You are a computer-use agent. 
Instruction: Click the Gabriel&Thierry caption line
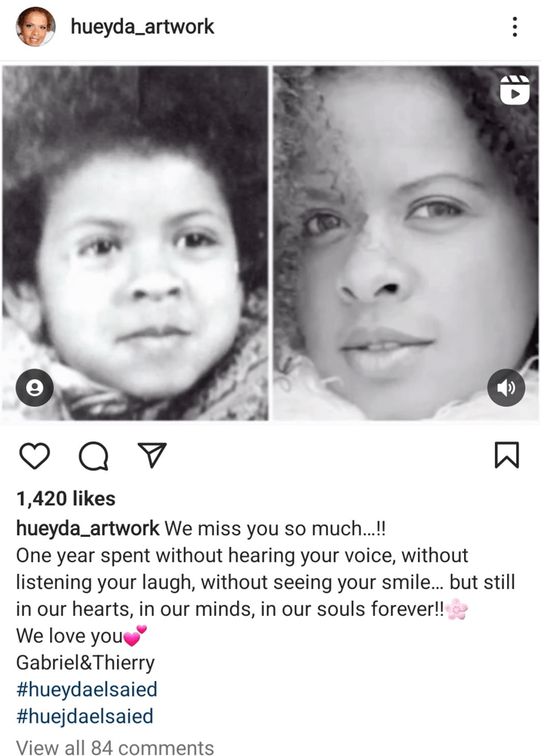pos(85,662)
